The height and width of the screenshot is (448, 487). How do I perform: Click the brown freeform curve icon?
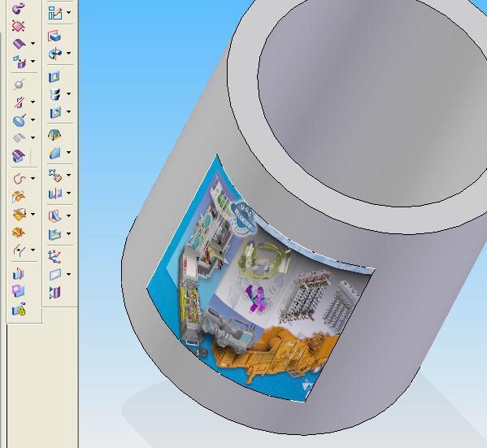point(20,179)
